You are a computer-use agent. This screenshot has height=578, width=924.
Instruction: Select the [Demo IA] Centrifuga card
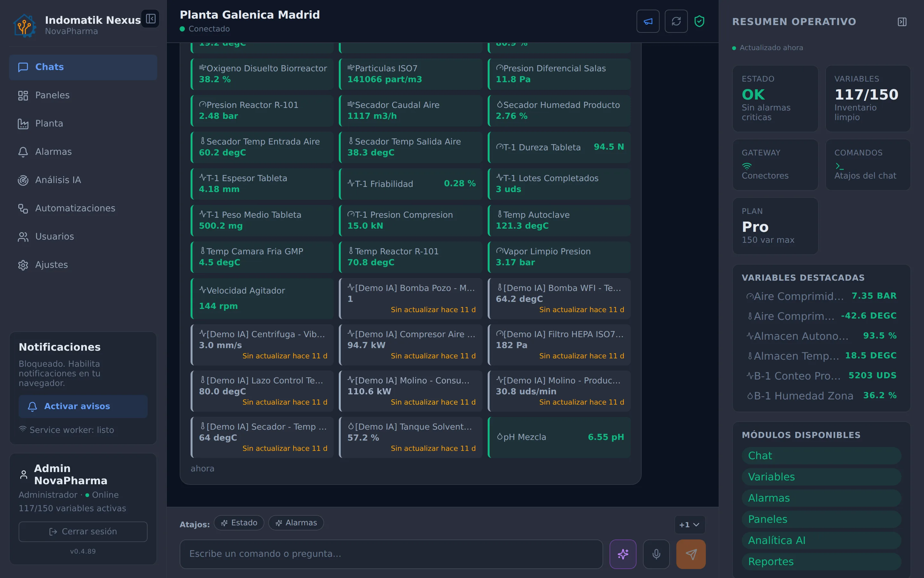262,345
